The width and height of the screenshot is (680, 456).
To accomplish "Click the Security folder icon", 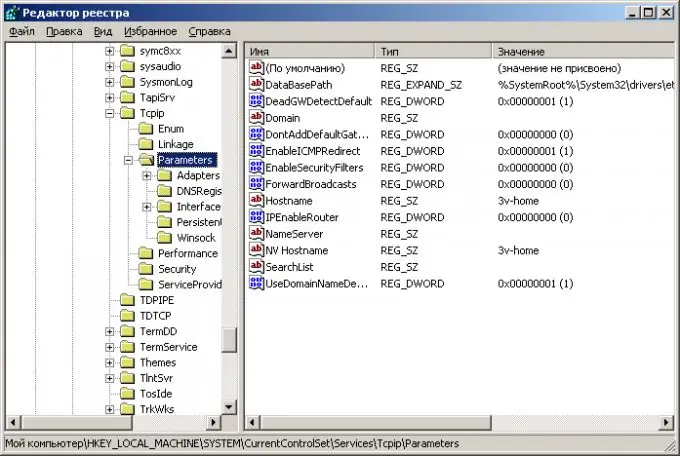I will click(x=146, y=269).
